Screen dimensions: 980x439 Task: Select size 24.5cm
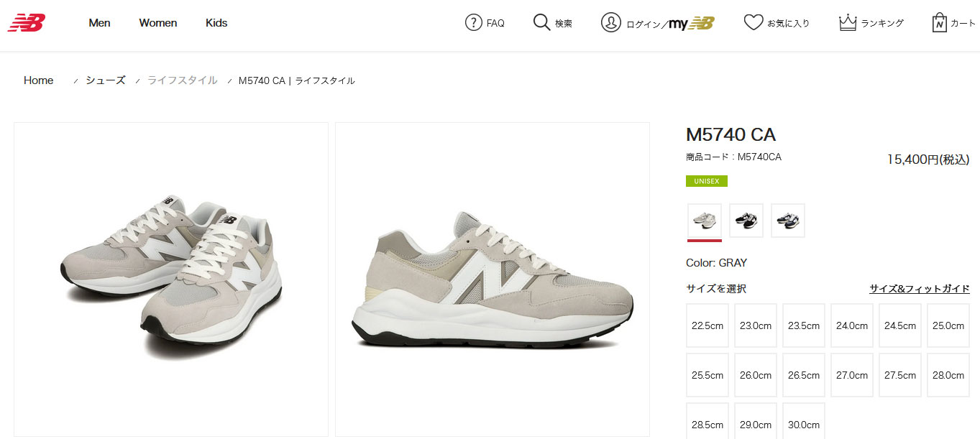pyautogui.click(x=900, y=325)
